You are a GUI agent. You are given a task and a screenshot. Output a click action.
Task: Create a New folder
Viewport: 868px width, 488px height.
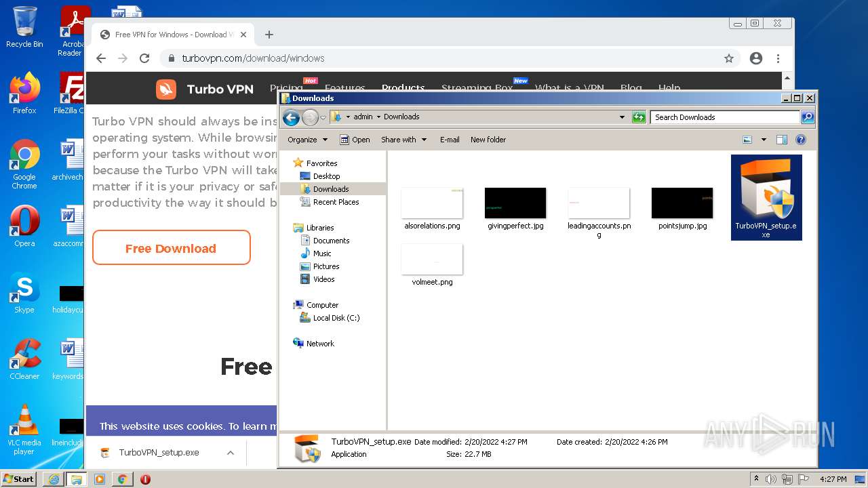pyautogui.click(x=488, y=140)
